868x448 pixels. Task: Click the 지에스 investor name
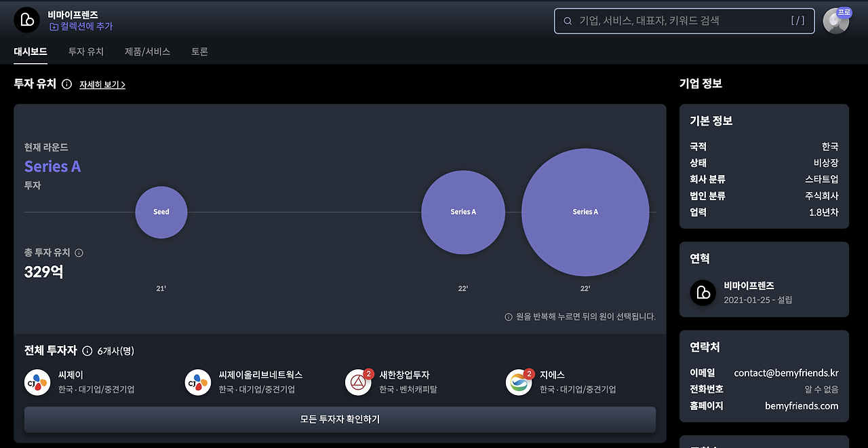pyautogui.click(x=552, y=375)
